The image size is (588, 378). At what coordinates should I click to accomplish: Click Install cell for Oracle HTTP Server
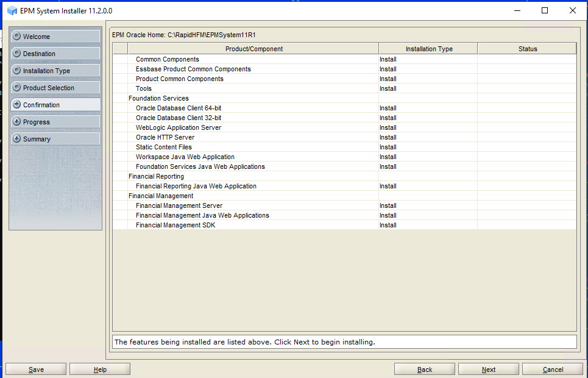click(x=428, y=137)
